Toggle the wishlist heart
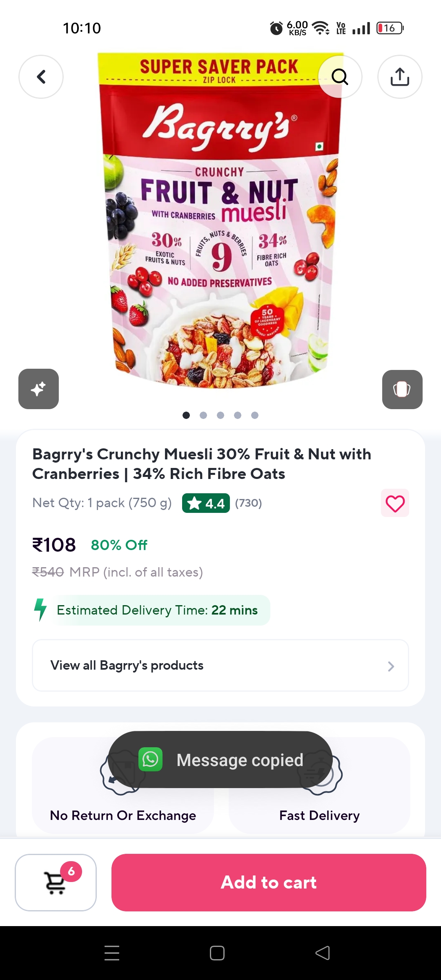Screen dimensions: 441x980 395,503
